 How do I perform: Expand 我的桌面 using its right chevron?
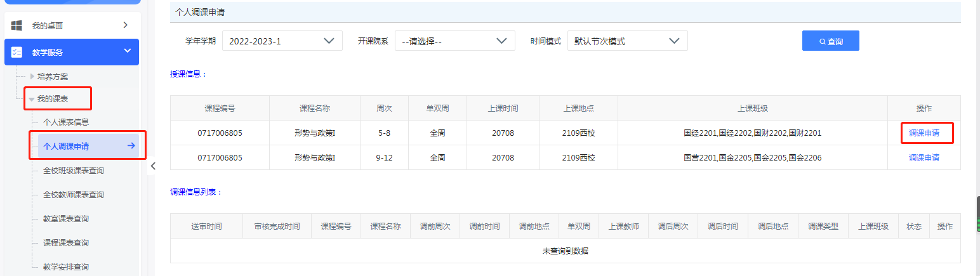pyautogui.click(x=125, y=25)
